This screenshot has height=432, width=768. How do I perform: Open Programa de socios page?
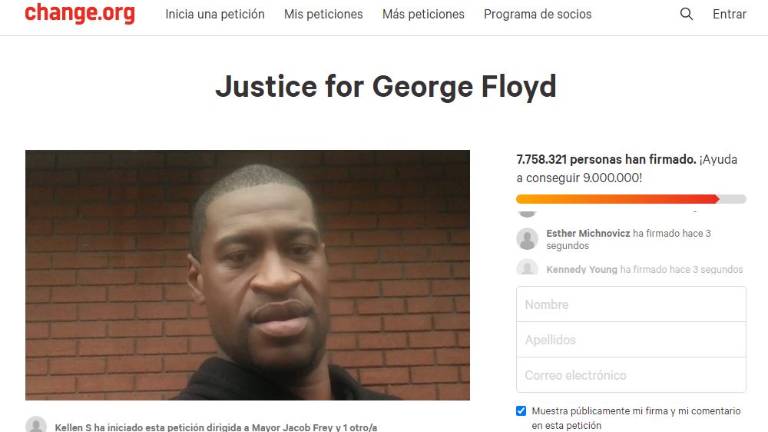(x=537, y=14)
